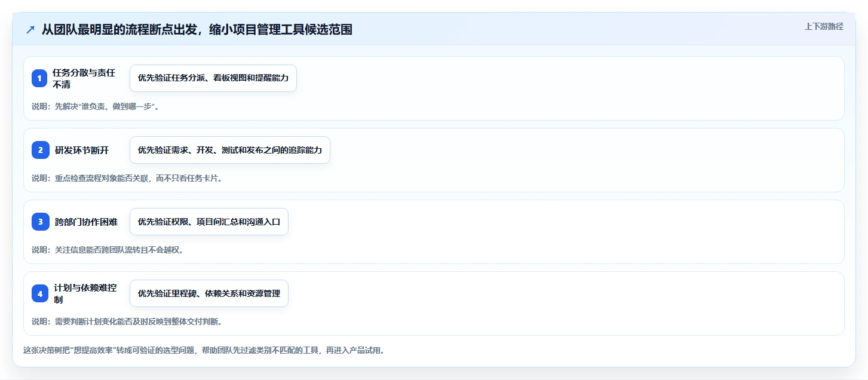868x380 pixels.
Task: Select the 优先验证任务分派、看板视图和提醒能力 box
Action: pyautogui.click(x=213, y=78)
